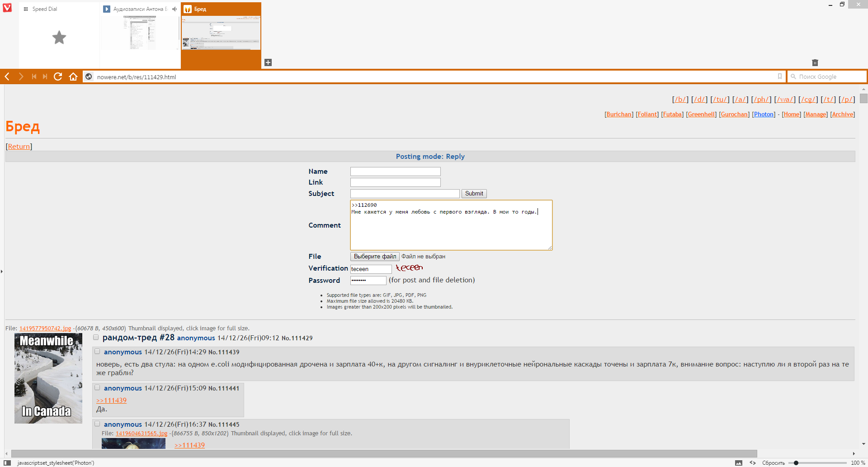Open the /wa/ board link
This screenshot has height=467, width=868.
pyautogui.click(x=785, y=100)
